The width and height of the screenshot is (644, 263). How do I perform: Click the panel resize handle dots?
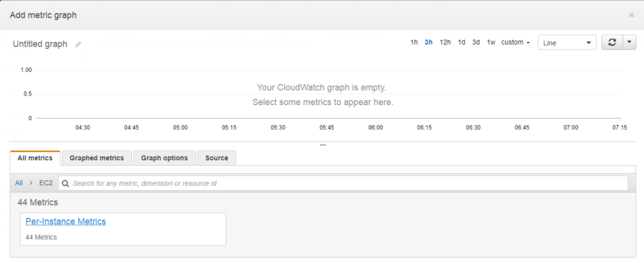323,145
